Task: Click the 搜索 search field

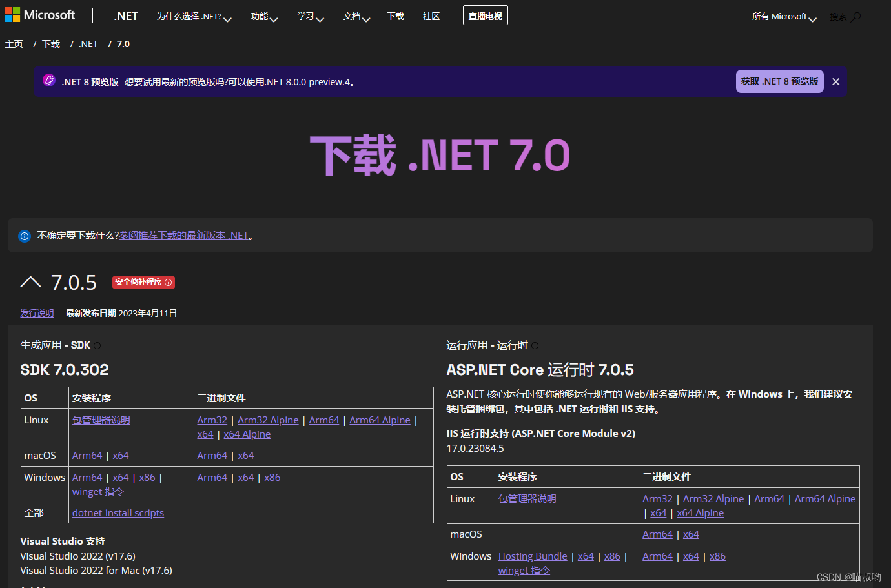Action: 839,17
